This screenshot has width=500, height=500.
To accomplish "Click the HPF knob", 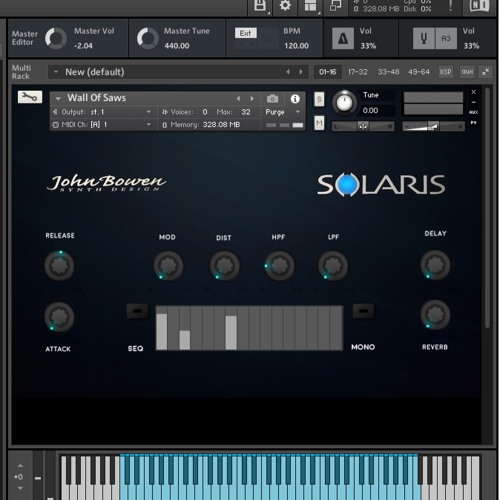I will click(279, 266).
